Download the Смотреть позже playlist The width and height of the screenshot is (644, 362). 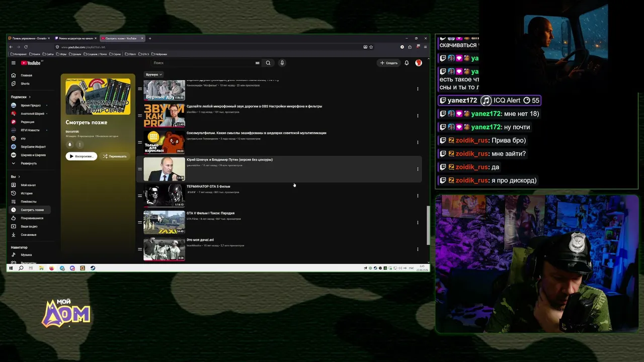[70, 145]
